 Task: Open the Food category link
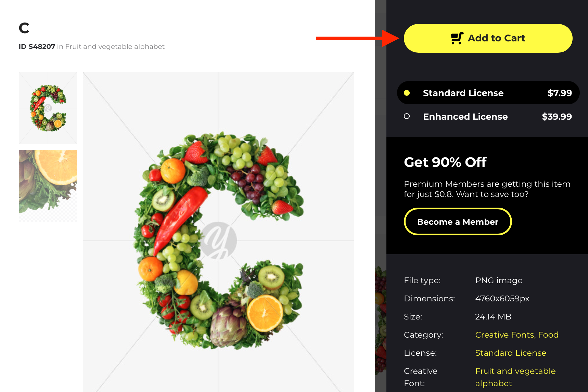point(548,335)
